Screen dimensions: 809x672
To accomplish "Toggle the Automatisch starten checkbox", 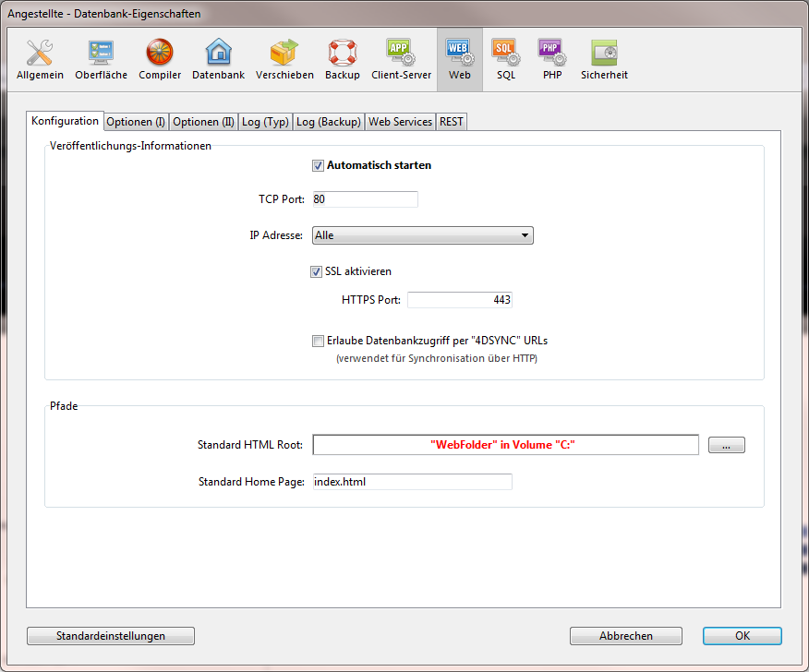I will [x=318, y=165].
